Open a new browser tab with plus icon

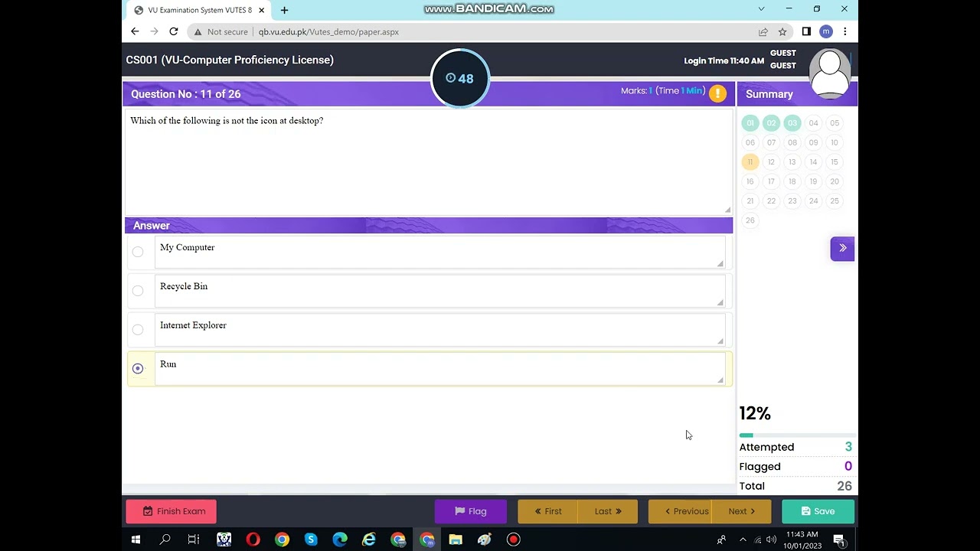(x=284, y=10)
